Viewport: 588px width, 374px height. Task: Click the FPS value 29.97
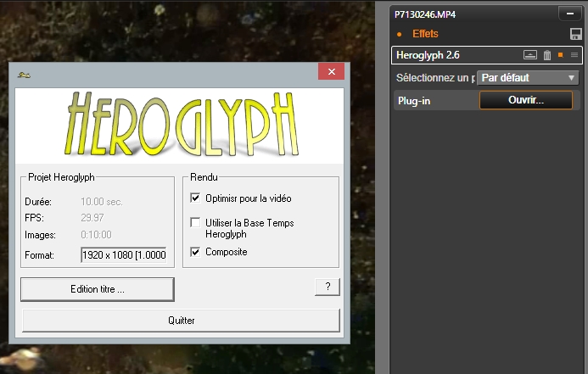click(x=92, y=218)
